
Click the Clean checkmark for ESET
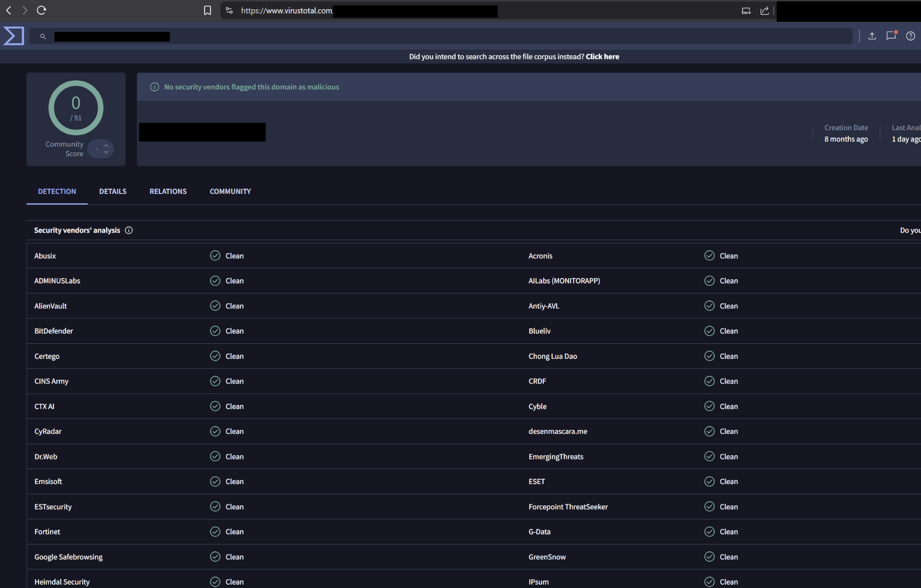(709, 481)
